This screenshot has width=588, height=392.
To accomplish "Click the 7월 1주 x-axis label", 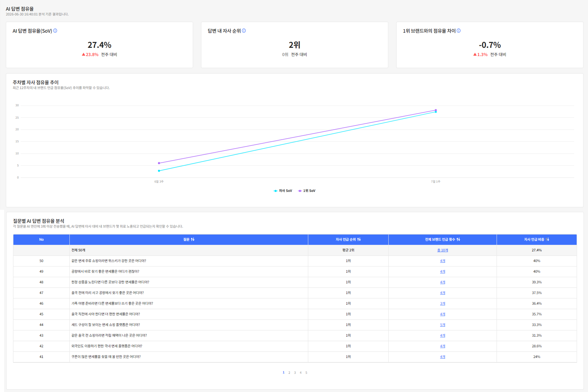I will pos(436,182).
